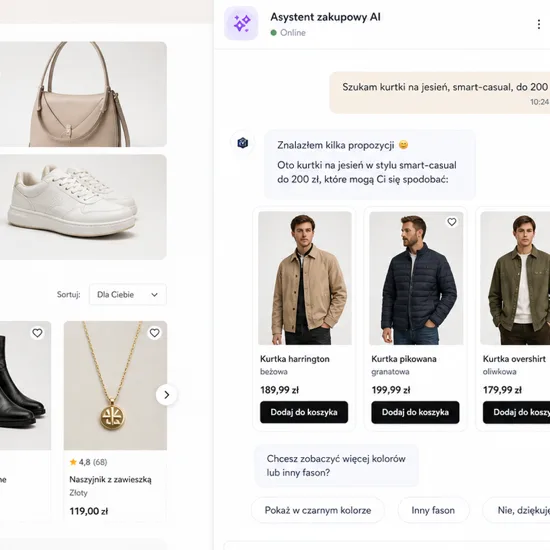Image resolution: width=550 pixels, height=550 pixels.
Task: Favorite the Kurtka pikowana heart icon
Action: pyautogui.click(x=452, y=222)
